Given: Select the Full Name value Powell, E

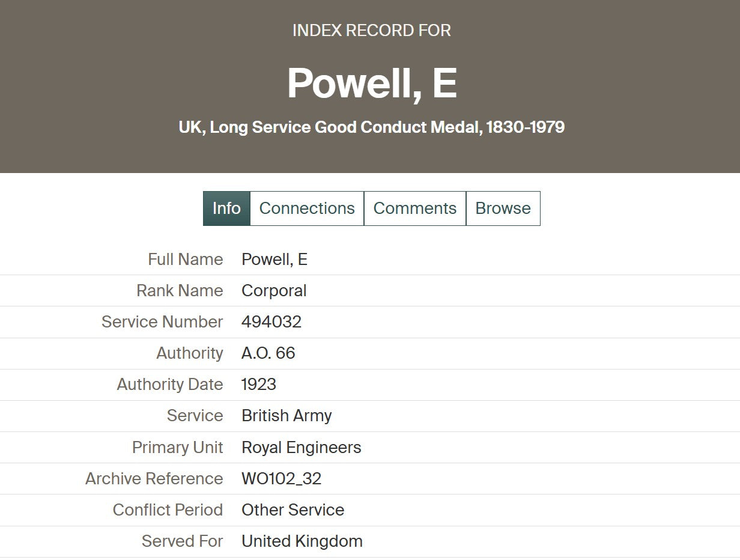Looking at the screenshot, I should (x=274, y=260).
